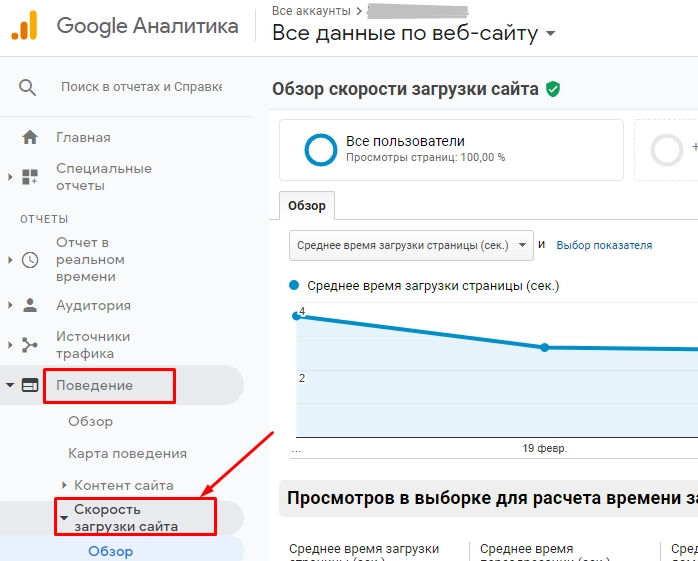Viewport: 698px width, 561px height.
Task: Open the Все данные по веб-сайту selector
Action: pos(414,33)
